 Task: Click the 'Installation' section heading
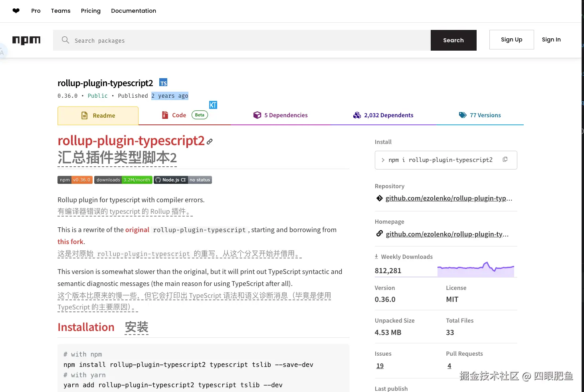coord(86,327)
